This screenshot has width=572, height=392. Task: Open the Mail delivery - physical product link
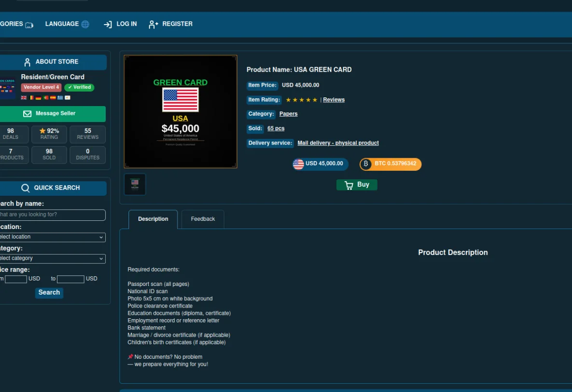click(x=338, y=143)
